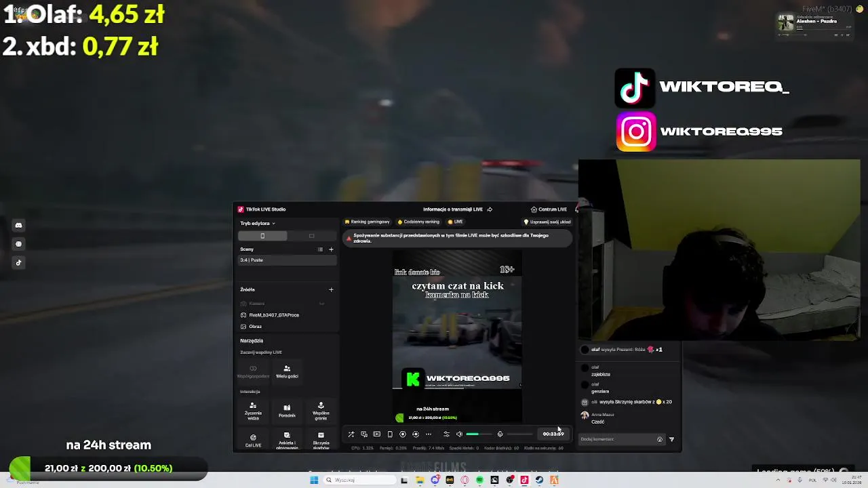
Task: Open the multi-screen icon in the bottom toolbar
Action: pos(363,434)
